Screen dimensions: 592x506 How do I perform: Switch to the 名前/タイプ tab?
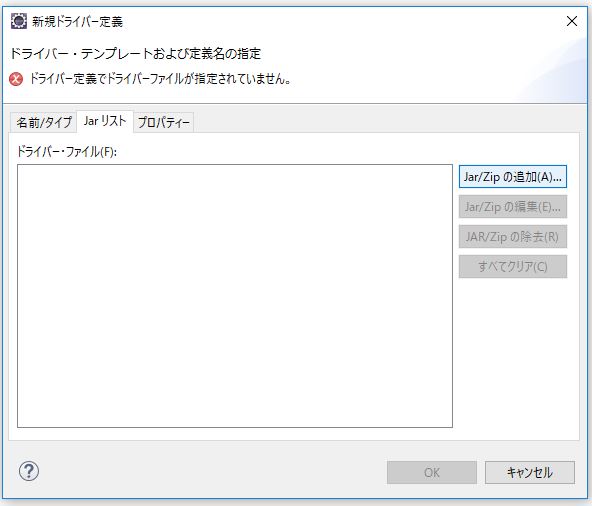[44, 122]
